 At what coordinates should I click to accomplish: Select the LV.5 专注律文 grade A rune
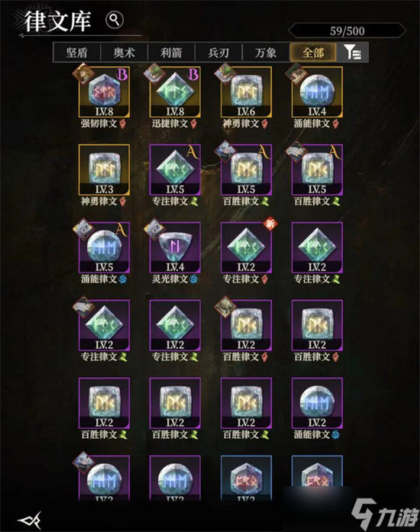tap(175, 169)
